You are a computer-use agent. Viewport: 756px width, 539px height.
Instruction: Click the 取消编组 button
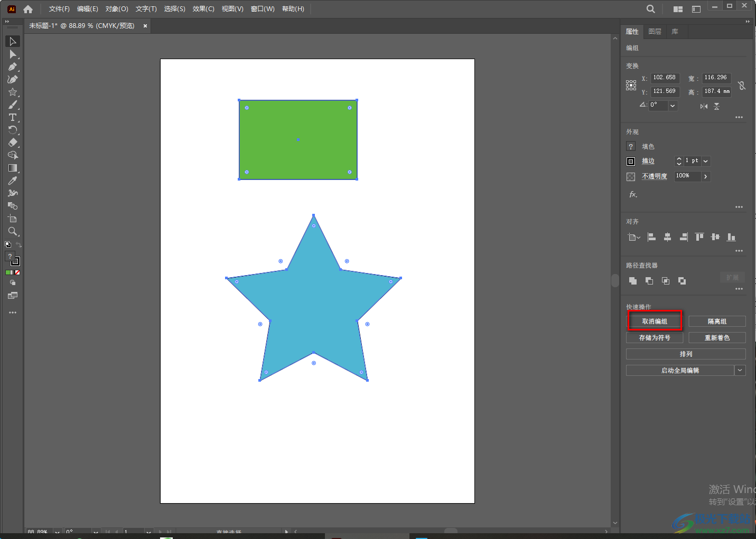click(x=655, y=321)
